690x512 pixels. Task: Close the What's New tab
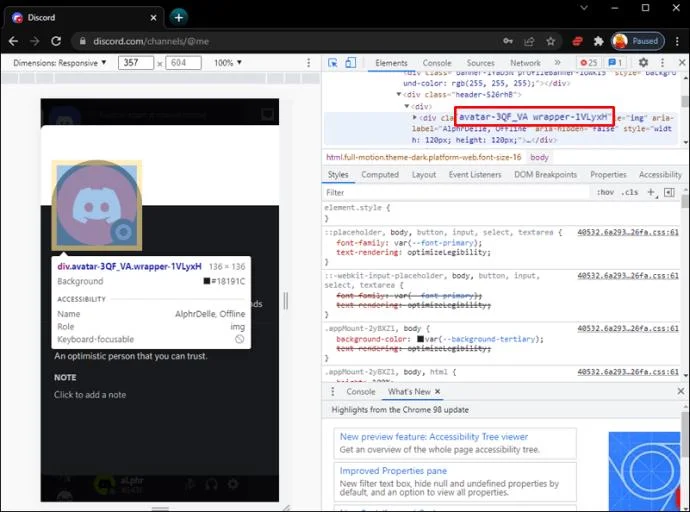click(437, 391)
